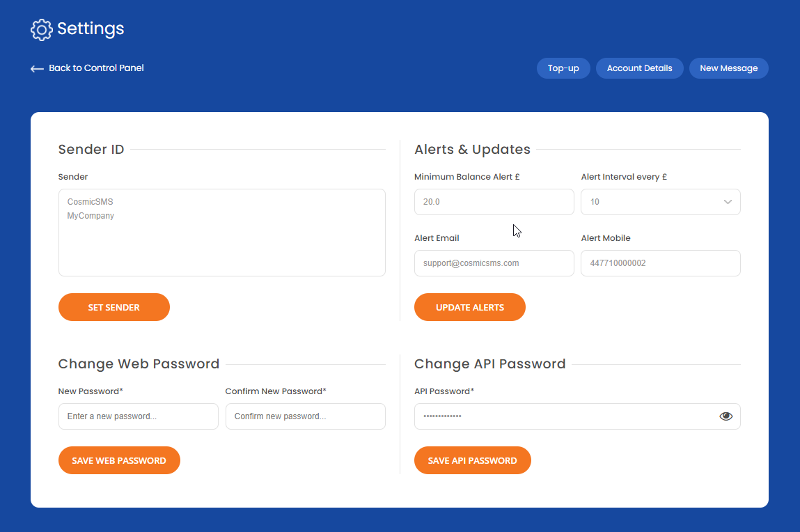Click the back arrow icon
The height and width of the screenshot is (532, 800).
37,69
